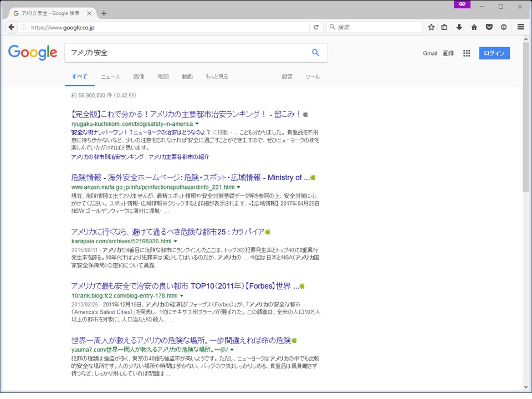The width and height of the screenshot is (532, 399).
Task: Switch to the 画像 search tab
Action: point(139,76)
